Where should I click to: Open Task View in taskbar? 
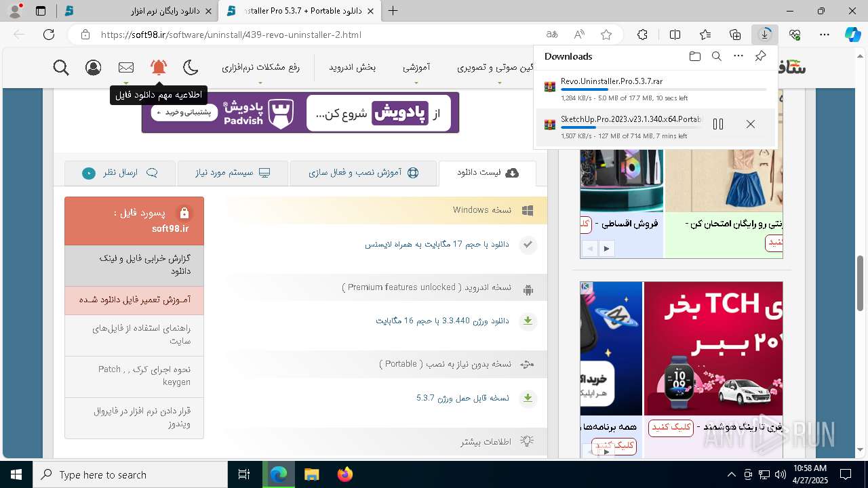pyautogui.click(x=244, y=474)
